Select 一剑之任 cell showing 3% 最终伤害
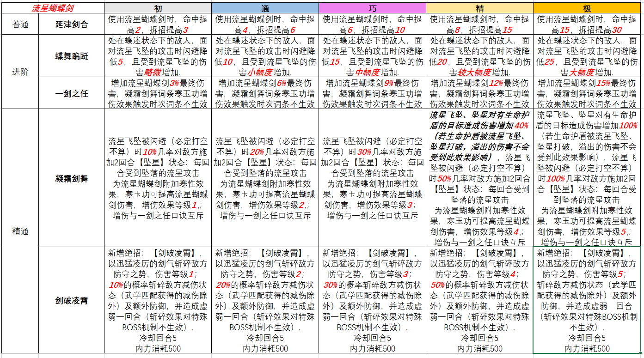This screenshot has width=644, height=358. point(158,93)
